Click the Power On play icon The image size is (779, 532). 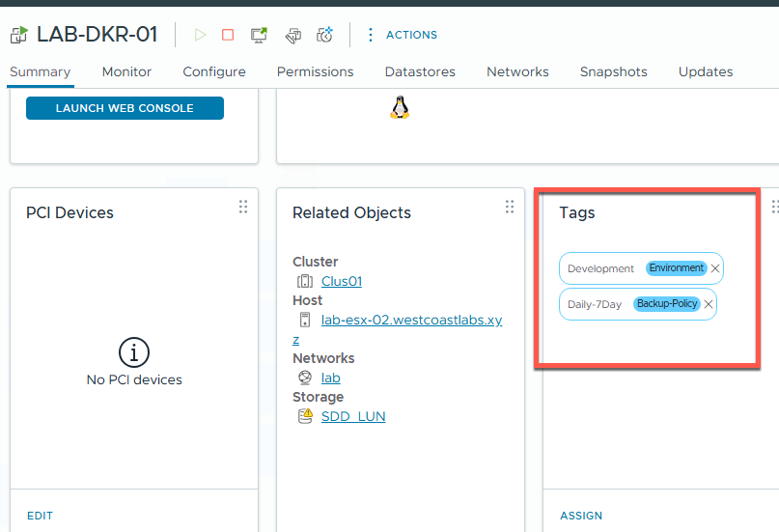point(200,35)
